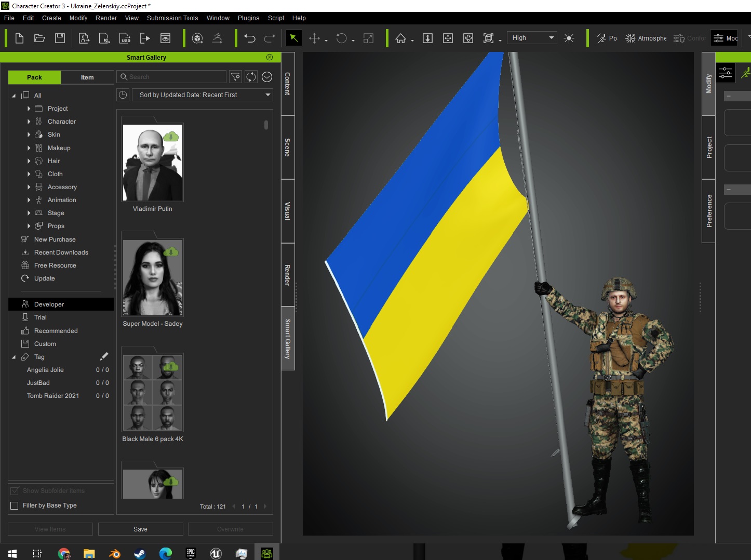Expand the Makeup tree node
This screenshot has height=560, width=751.
click(29, 148)
